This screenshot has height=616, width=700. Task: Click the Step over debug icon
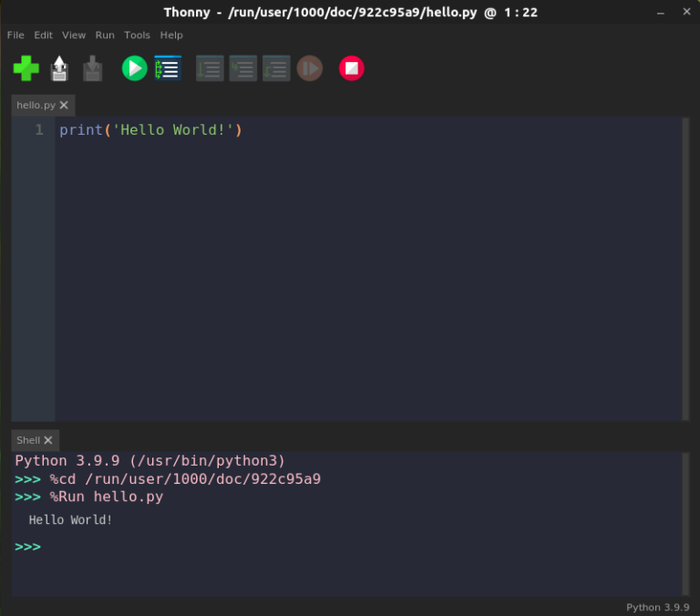pyautogui.click(x=210, y=68)
